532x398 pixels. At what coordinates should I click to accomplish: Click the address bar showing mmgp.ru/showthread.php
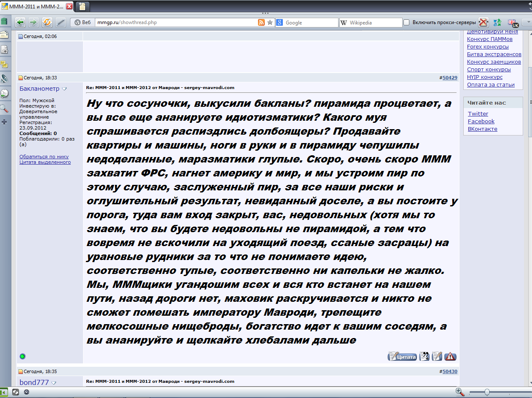pos(176,22)
